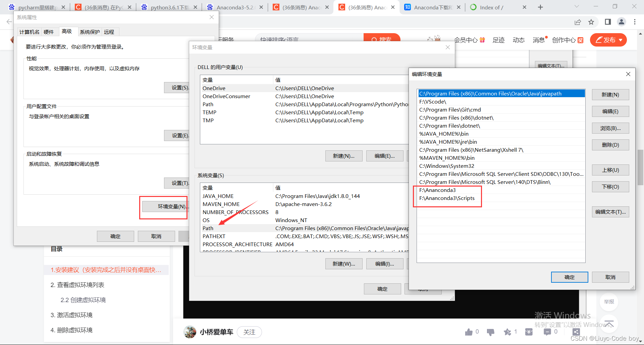Screen dimensions: 644x345
Task: Open the browser side panel icon
Action: (608, 22)
